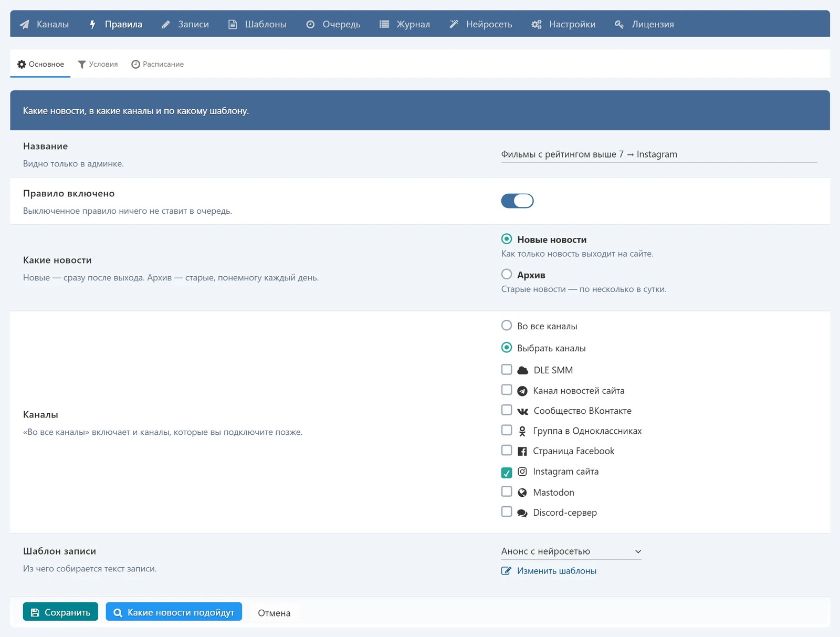
Task: Click the clock icon beside Очередь
Action: [310, 24]
